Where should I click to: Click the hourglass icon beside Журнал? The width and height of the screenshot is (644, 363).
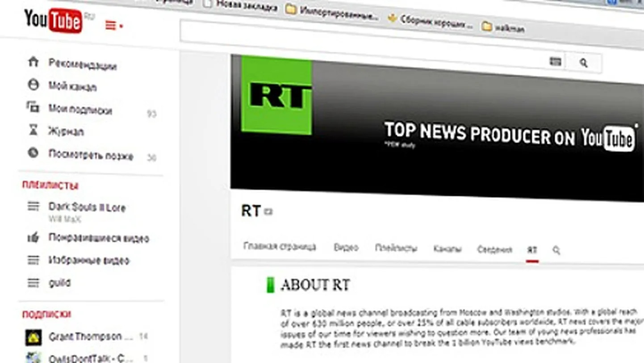[x=33, y=130]
